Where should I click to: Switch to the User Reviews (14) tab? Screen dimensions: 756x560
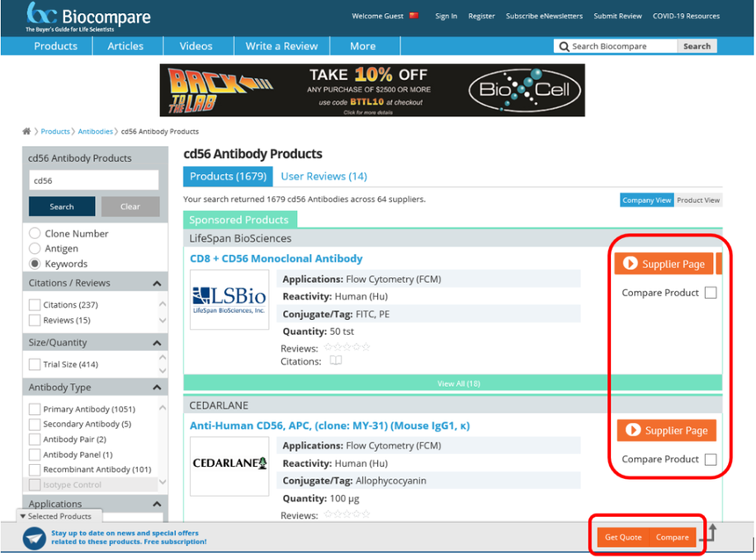pos(323,177)
